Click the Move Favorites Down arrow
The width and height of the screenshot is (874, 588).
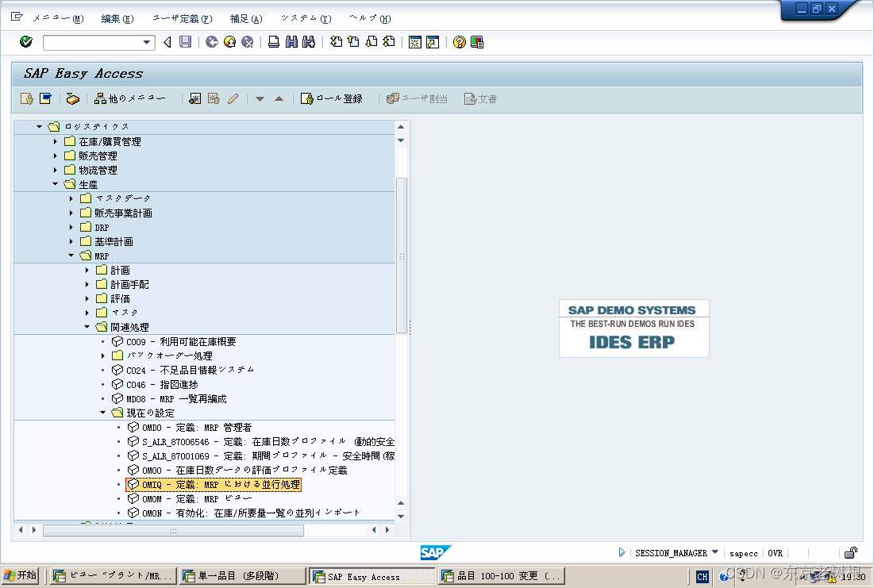click(260, 98)
